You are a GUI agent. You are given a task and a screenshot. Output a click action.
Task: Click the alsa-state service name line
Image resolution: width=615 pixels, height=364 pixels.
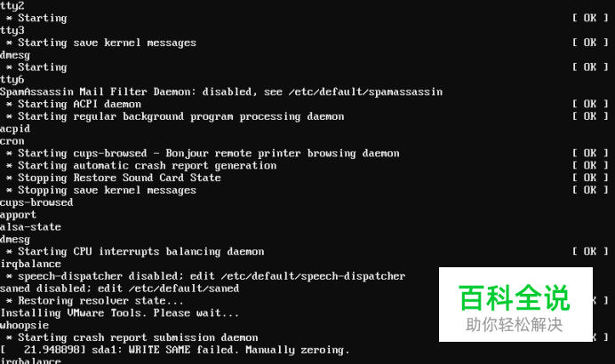tap(30, 227)
